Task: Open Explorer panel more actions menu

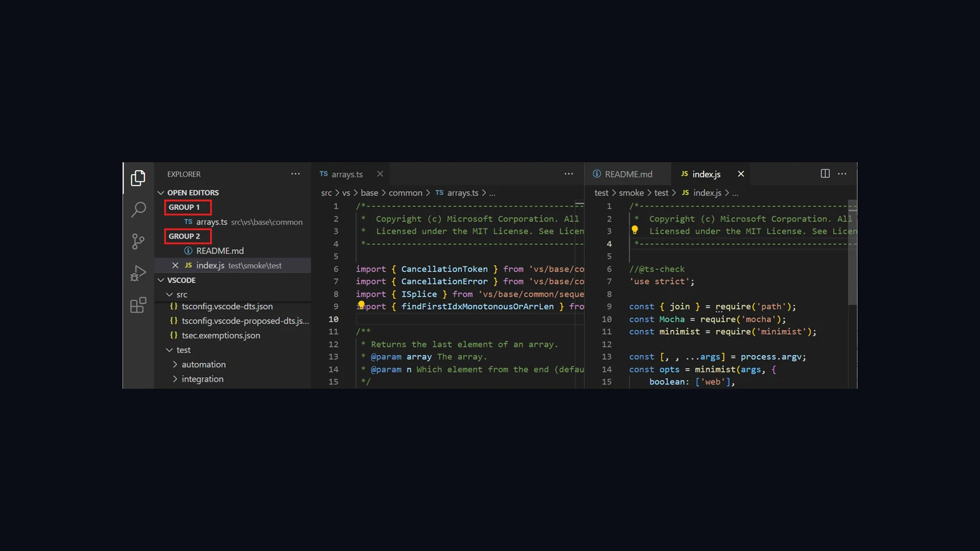Action: [295, 174]
